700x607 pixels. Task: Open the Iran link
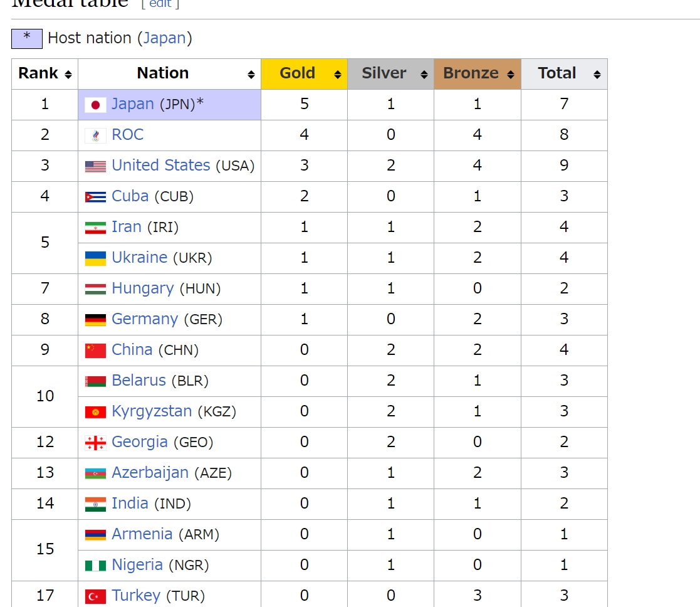(127, 227)
